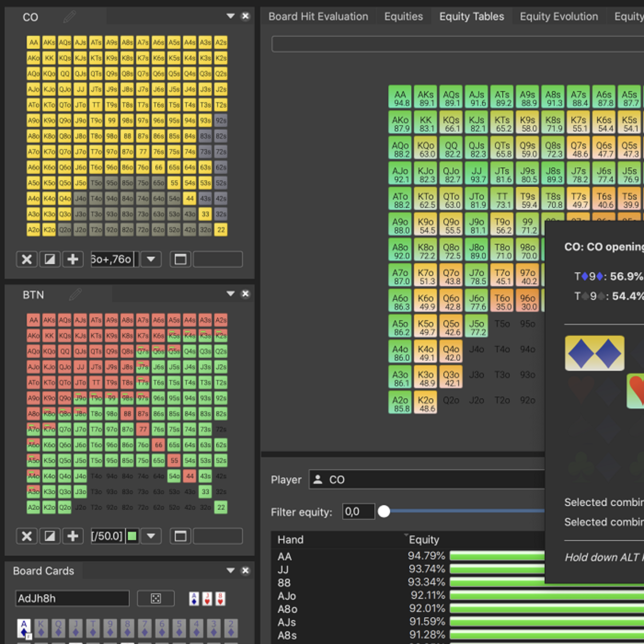644x644 pixels.
Task: Click the invert range icon under CO grid
Action: point(50,259)
